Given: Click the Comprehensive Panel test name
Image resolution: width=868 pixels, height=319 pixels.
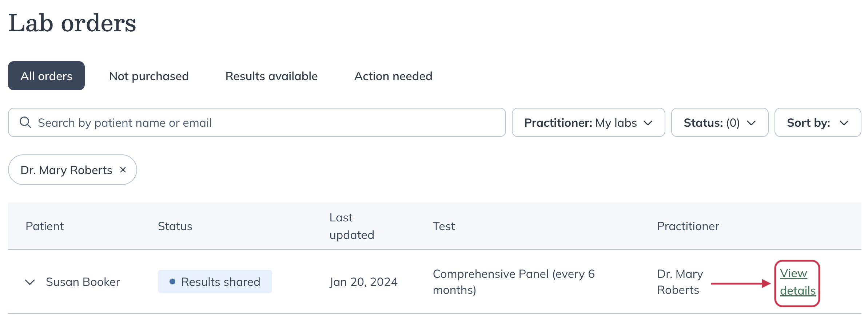Looking at the screenshot, I should pyautogui.click(x=514, y=282).
